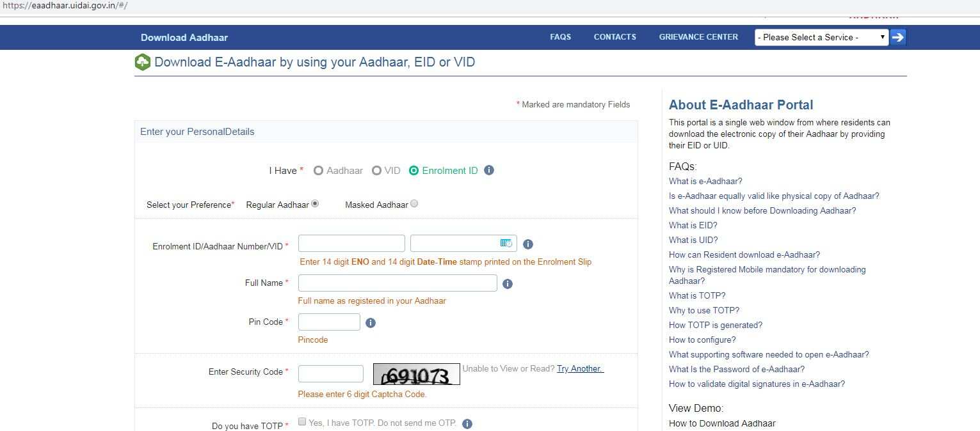The height and width of the screenshot is (431, 980).
Task: Open 'What should I know before Downloading' link
Action: 762,210
